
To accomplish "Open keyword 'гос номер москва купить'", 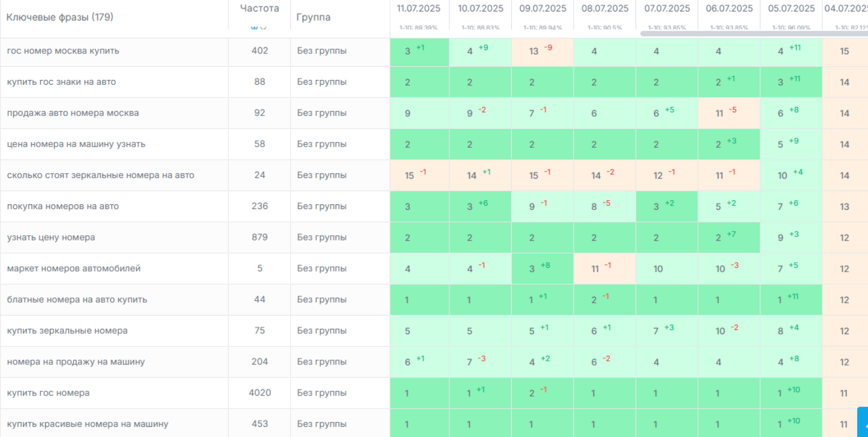I will [63, 51].
